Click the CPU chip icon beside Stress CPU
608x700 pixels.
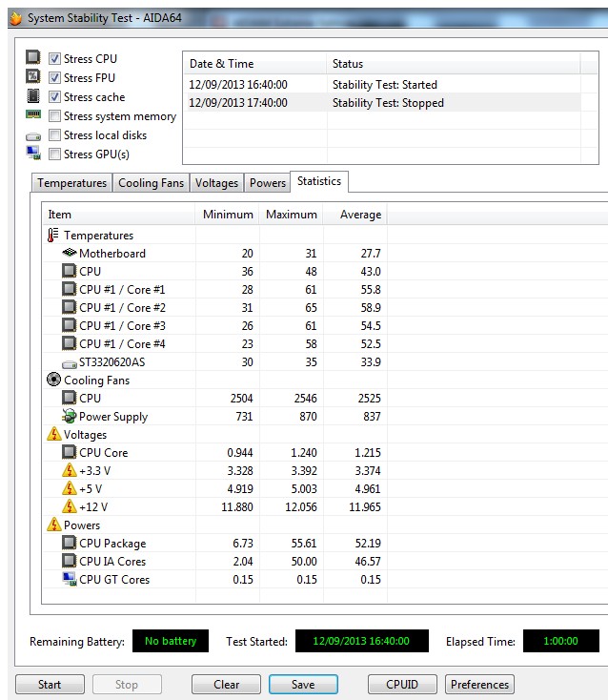pyautogui.click(x=33, y=57)
